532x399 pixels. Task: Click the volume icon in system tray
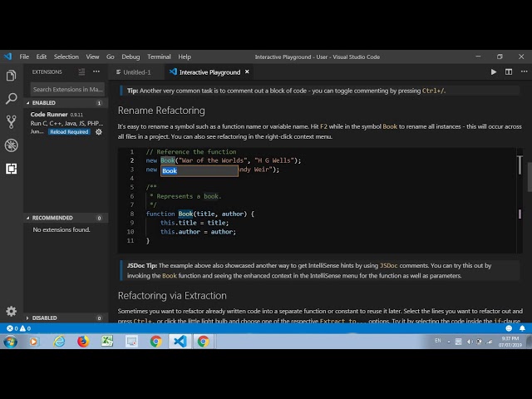469,342
